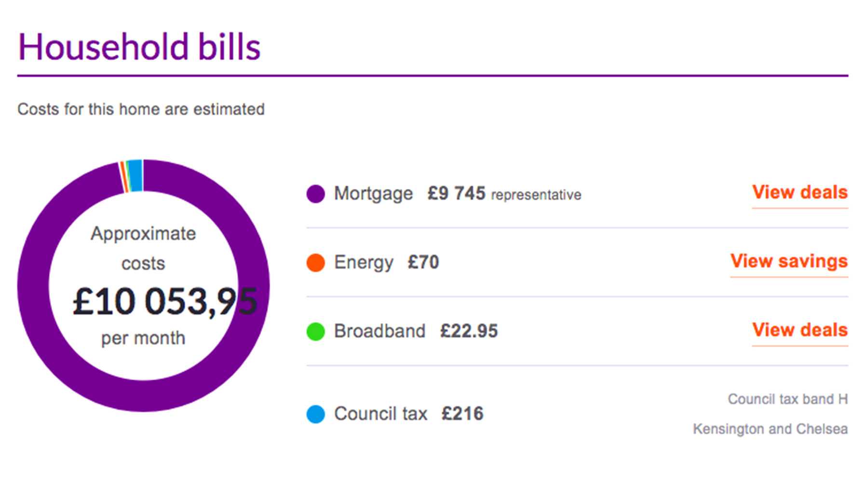Image resolution: width=868 pixels, height=482 pixels.
Task: Select the Council tax label text
Action: point(380,414)
